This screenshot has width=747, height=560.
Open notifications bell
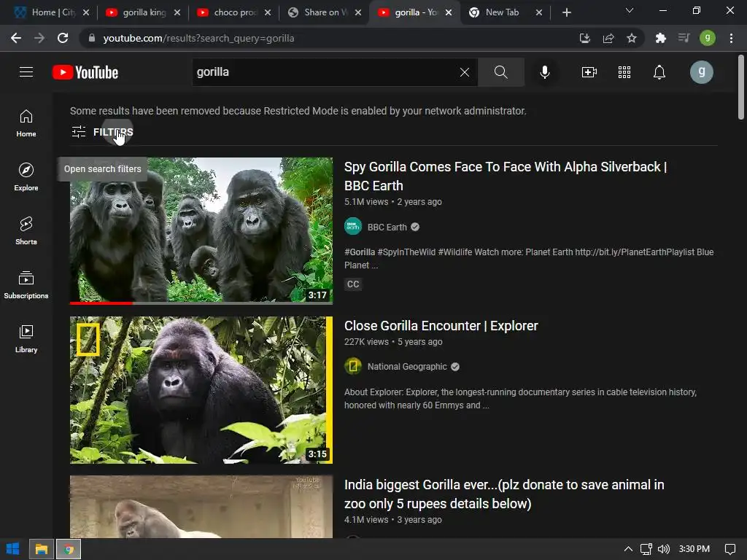click(659, 72)
